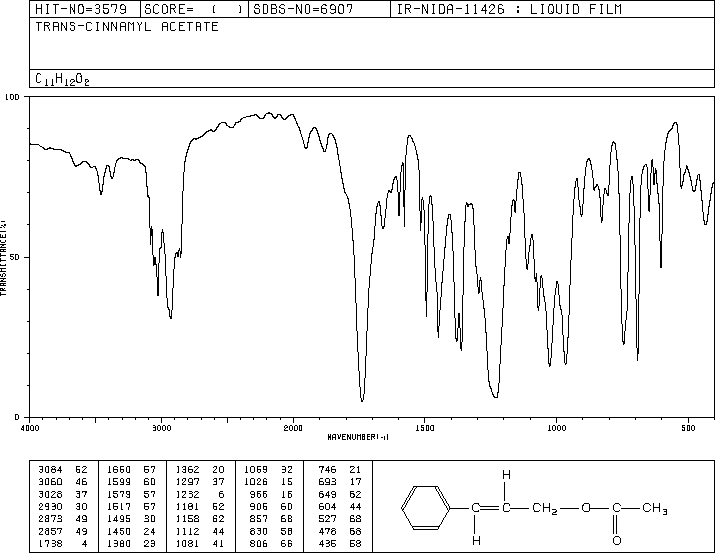This screenshot has width=715, height=553.
Task: Click the 746 wavenumber in the peak table
Action: click(x=327, y=470)
